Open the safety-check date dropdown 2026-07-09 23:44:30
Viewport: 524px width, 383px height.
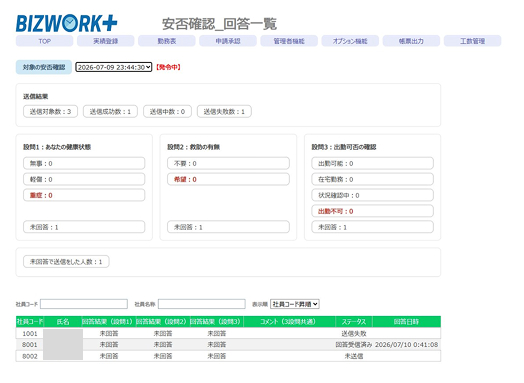point(114,67)
